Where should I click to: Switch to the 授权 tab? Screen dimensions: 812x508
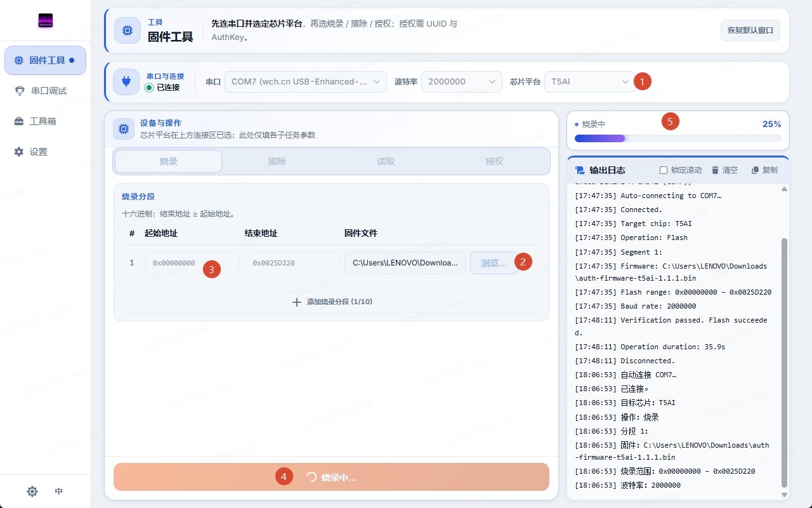click(x=494, y=161)
